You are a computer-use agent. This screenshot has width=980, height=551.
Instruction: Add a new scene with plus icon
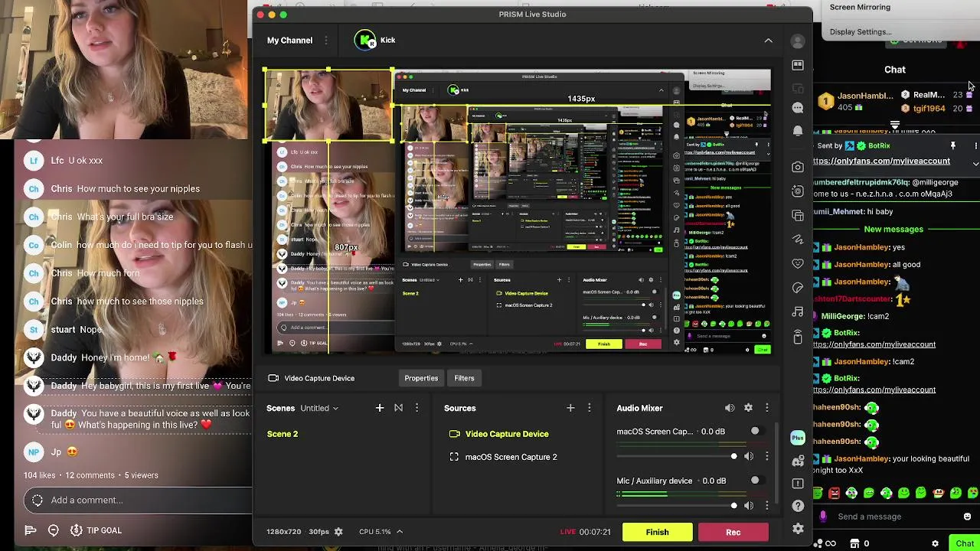[380, 408]
